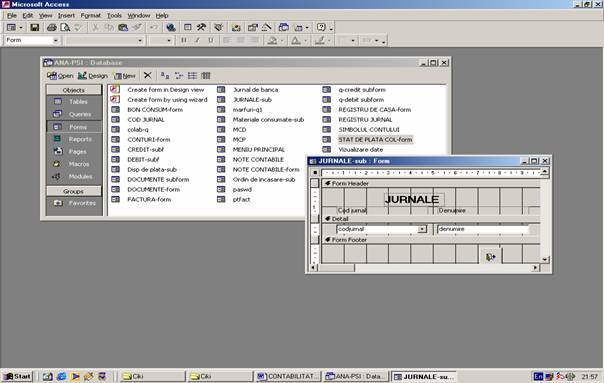Open the Edit menu

tap(27, 15)
